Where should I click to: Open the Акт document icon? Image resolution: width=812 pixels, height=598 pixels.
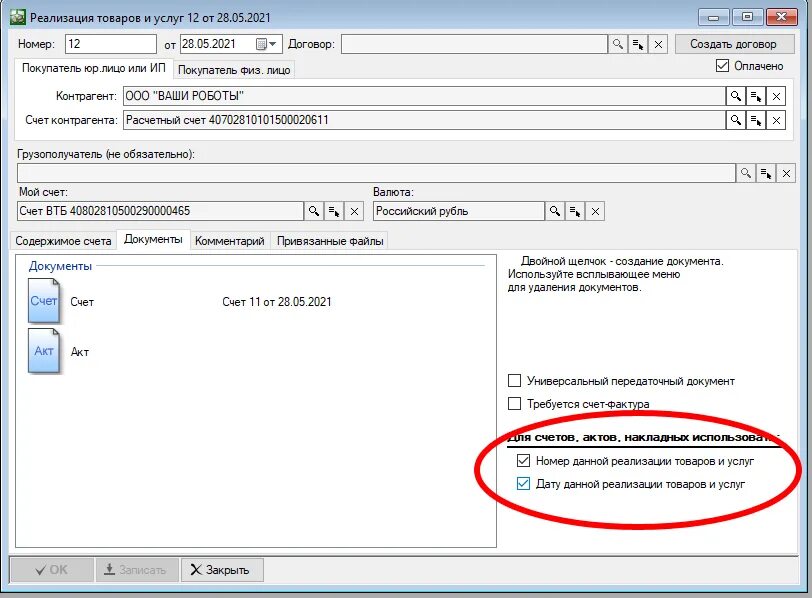pos(42,351)
